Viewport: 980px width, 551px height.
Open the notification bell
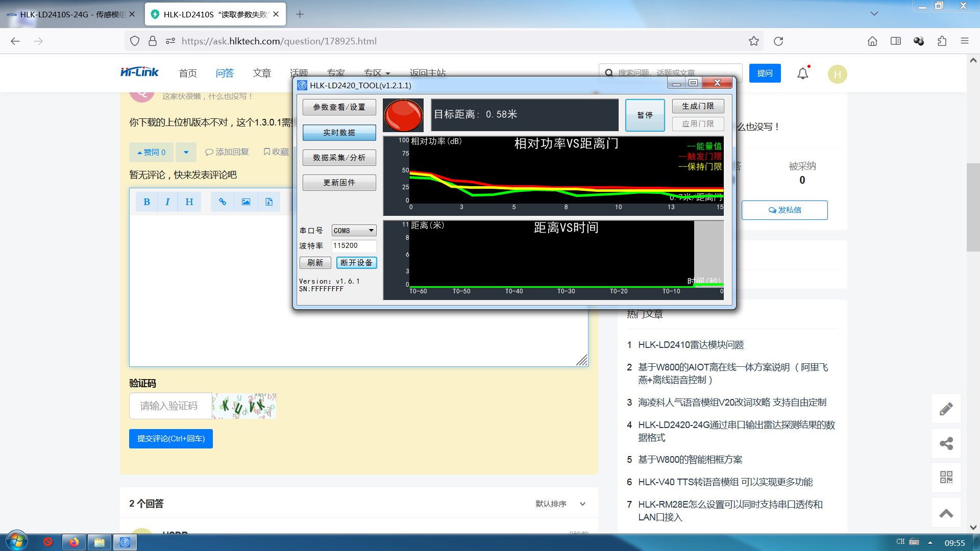pyautogui.click(x=803, y=73)
